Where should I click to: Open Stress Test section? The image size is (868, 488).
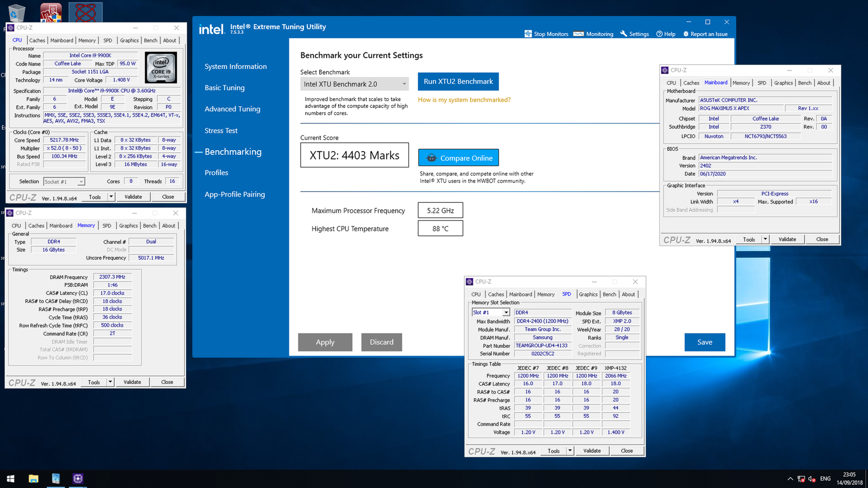221,131
